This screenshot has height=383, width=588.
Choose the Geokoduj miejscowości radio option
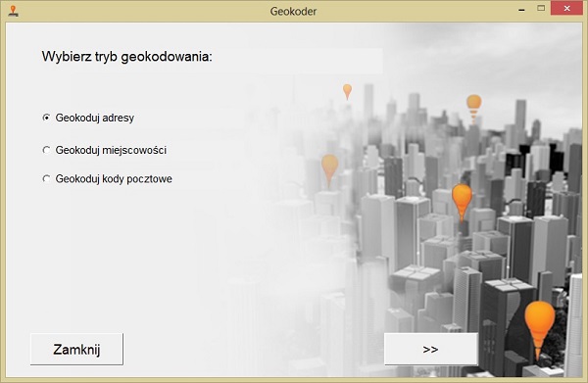click(x=46, y=150)
